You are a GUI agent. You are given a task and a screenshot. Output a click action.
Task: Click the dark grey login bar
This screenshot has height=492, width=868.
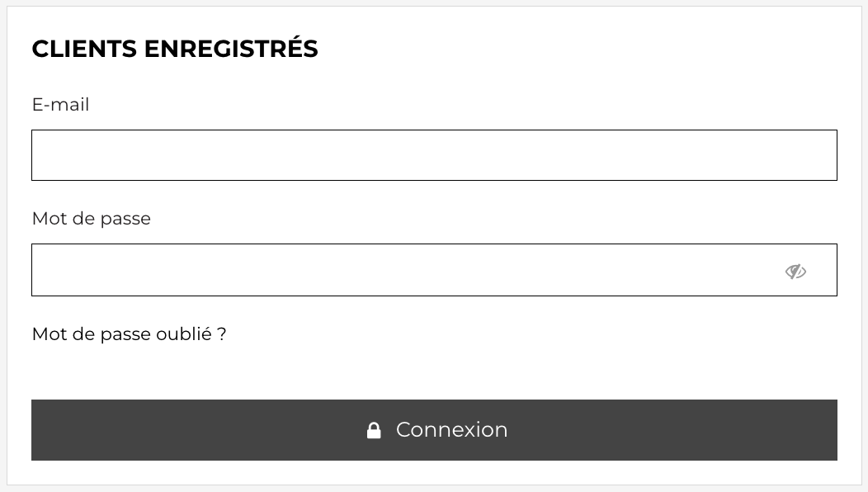[x=434, y=430]
